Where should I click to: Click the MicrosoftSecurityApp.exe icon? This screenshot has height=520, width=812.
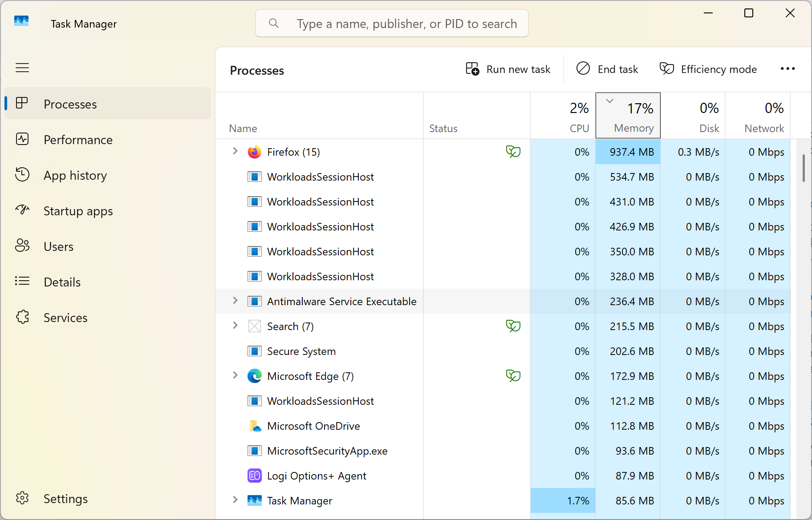point(255,451)
